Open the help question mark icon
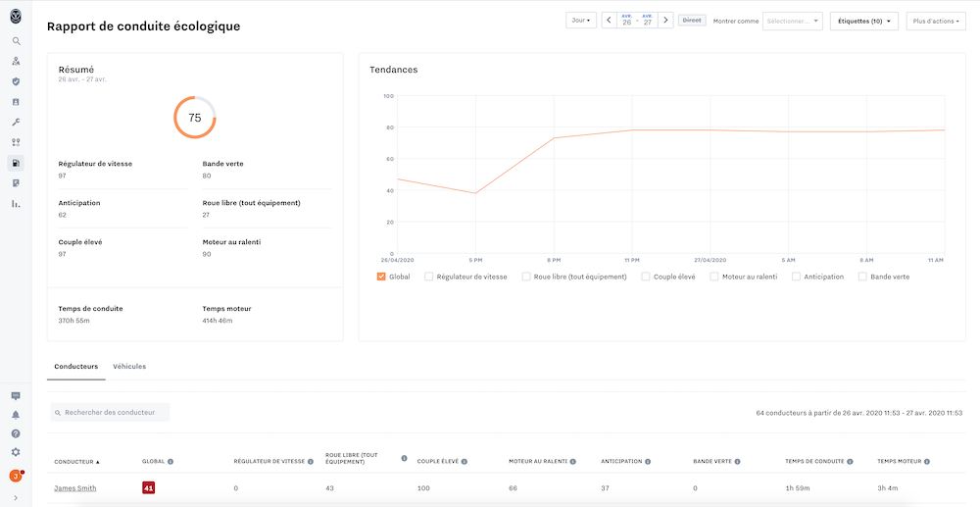This screenshot has height=507, width=980. click(17, 433)
